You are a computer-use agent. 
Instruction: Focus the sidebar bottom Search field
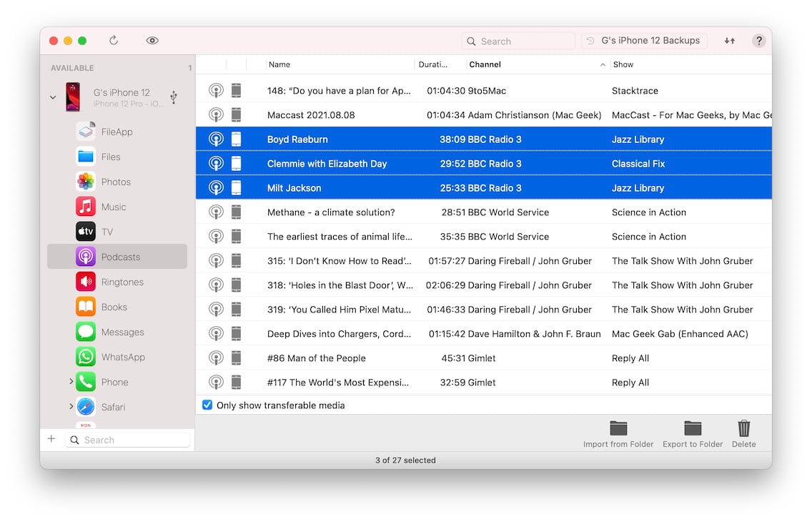click(x=128, y=440)
